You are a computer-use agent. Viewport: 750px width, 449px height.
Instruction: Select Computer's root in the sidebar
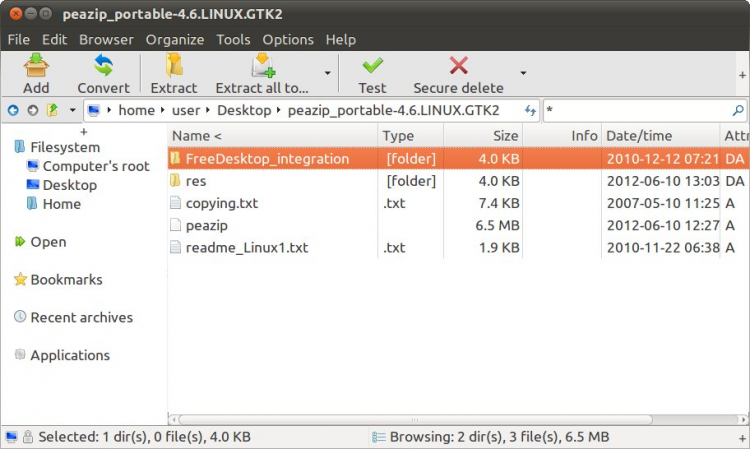96,166
